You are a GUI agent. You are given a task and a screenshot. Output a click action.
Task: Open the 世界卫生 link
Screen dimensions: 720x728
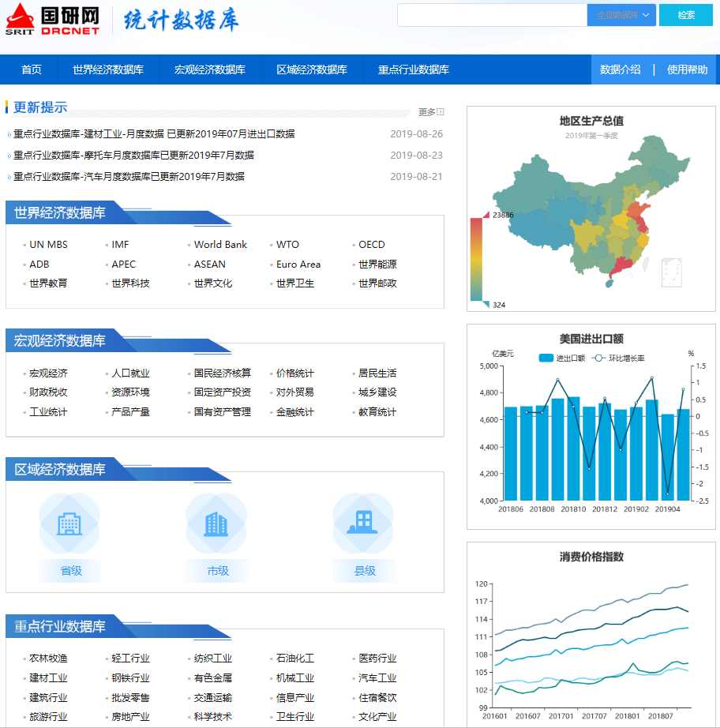click(x=295, y=283)
